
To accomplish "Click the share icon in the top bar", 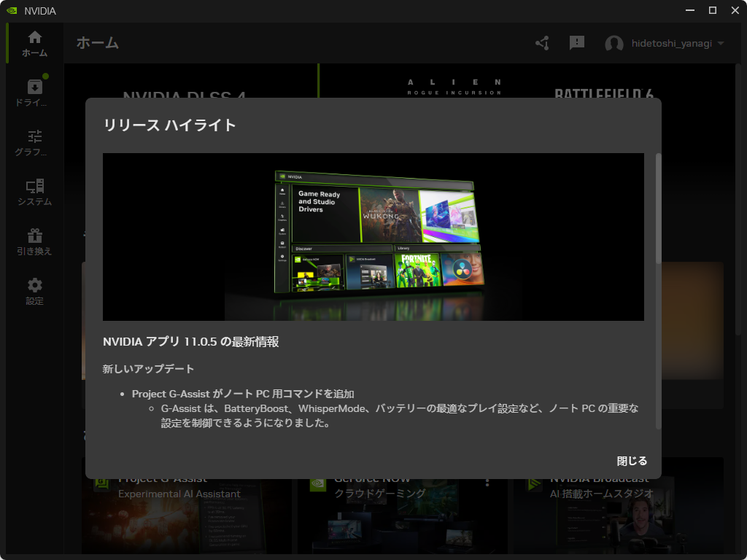I will tap(541, 43).
